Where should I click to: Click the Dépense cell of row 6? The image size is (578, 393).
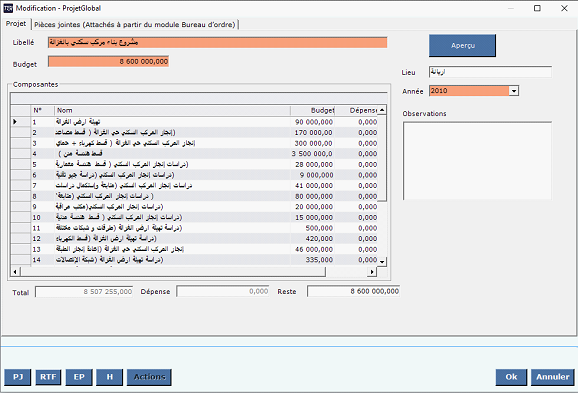click(x=356, y=175)
